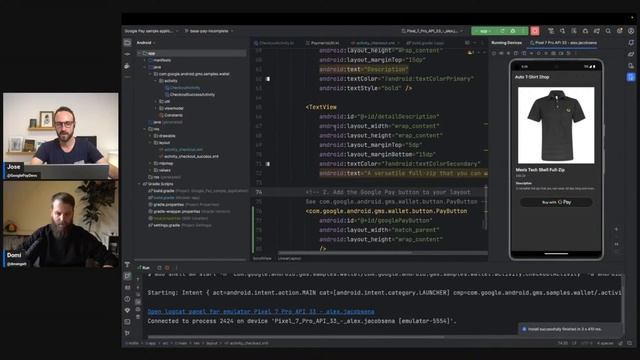Click the debug bug icon in green toolbar
Image resolution: width=640 pixels, height=360 pixels.
(513, 31)
